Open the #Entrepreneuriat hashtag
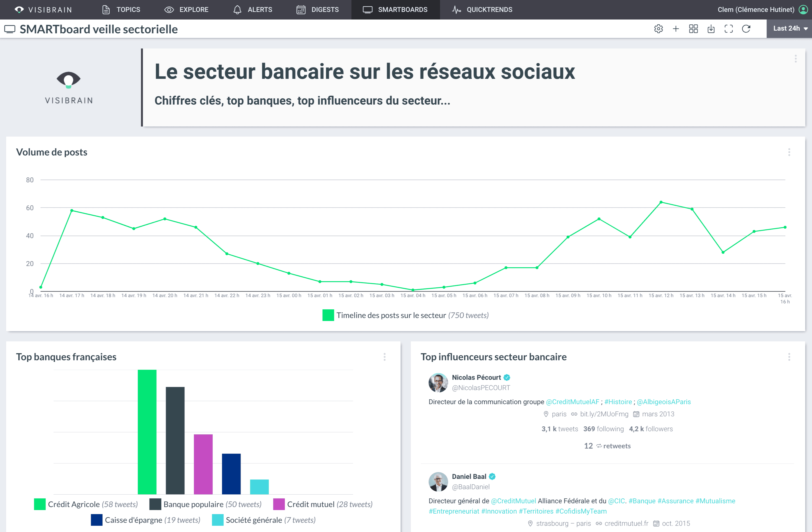Image resolution: width=812 pixels, height=532 pixels. 454,511
